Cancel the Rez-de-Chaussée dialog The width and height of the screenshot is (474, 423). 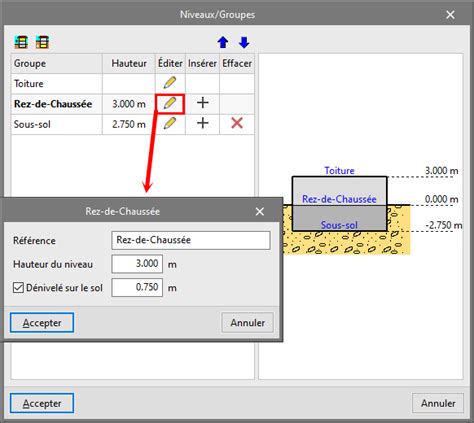coord(247,323)
